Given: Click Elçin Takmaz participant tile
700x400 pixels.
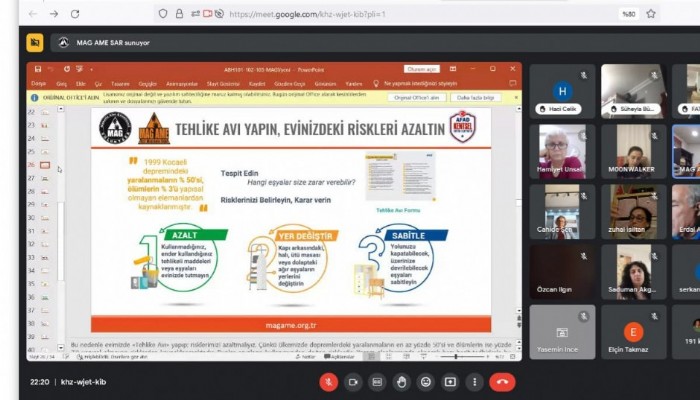Looking at the screenshot, I should click(634, 332).
